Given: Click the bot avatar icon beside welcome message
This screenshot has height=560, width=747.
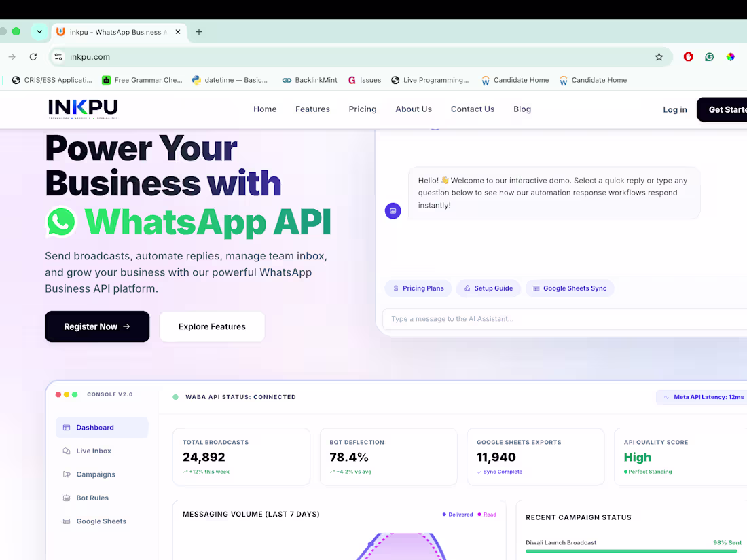Looking at the screenshot, I should click(393, 210).
